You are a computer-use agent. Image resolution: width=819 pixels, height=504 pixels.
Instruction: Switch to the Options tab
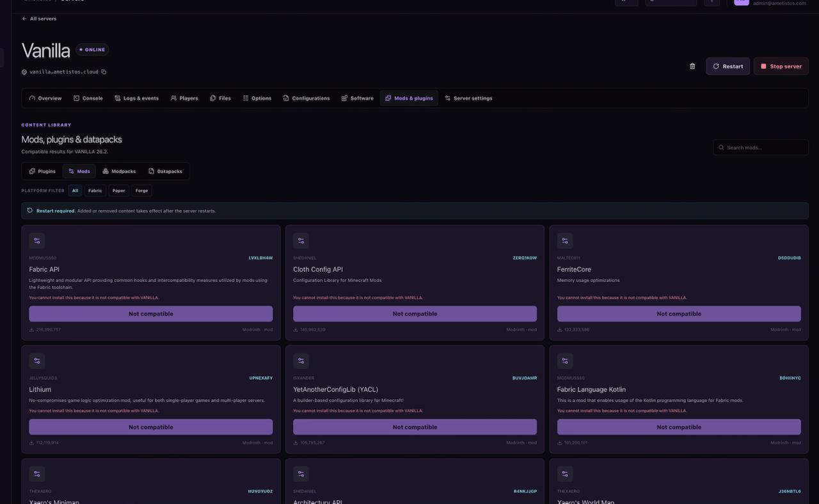pos(257,98)
